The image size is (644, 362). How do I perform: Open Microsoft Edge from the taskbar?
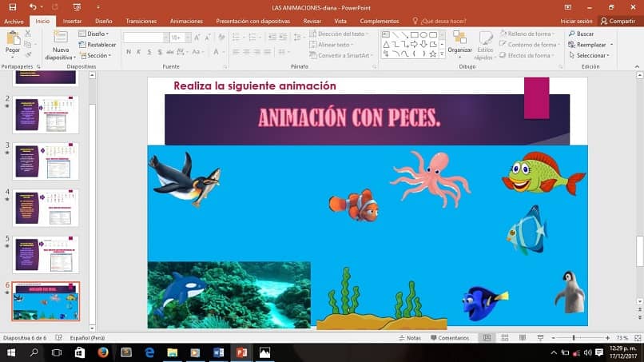tap(149, 352)
